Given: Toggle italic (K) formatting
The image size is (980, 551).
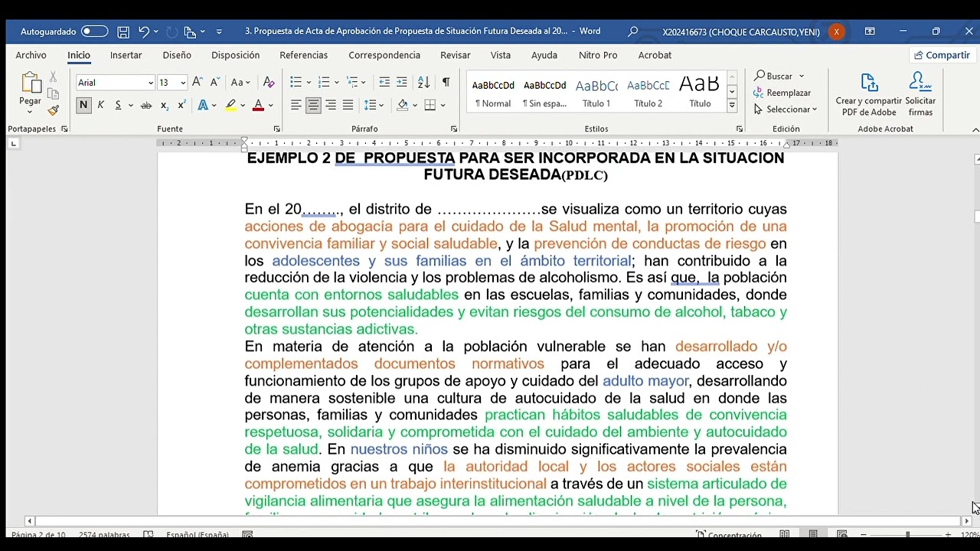Looking at the screenshot, I should point(100,105).
